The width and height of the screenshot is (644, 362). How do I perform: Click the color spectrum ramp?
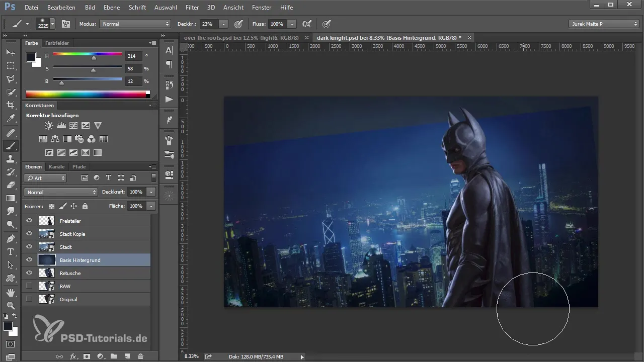[x=88, y=94]
